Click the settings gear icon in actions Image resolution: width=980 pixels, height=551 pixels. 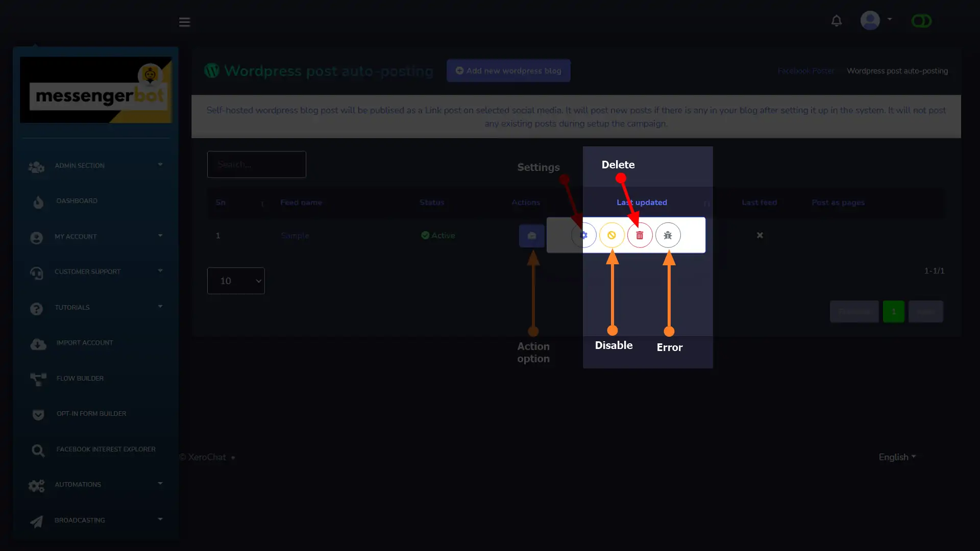point(583,235)
